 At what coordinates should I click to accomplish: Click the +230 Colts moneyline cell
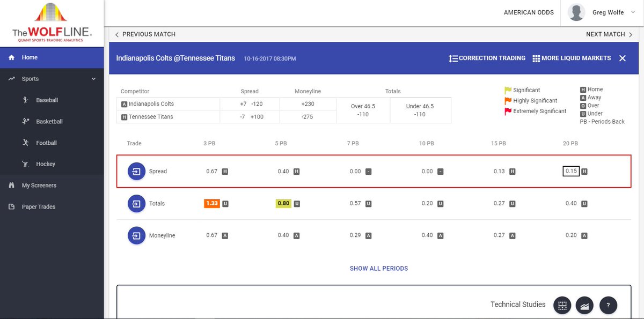tap(308, 104)
